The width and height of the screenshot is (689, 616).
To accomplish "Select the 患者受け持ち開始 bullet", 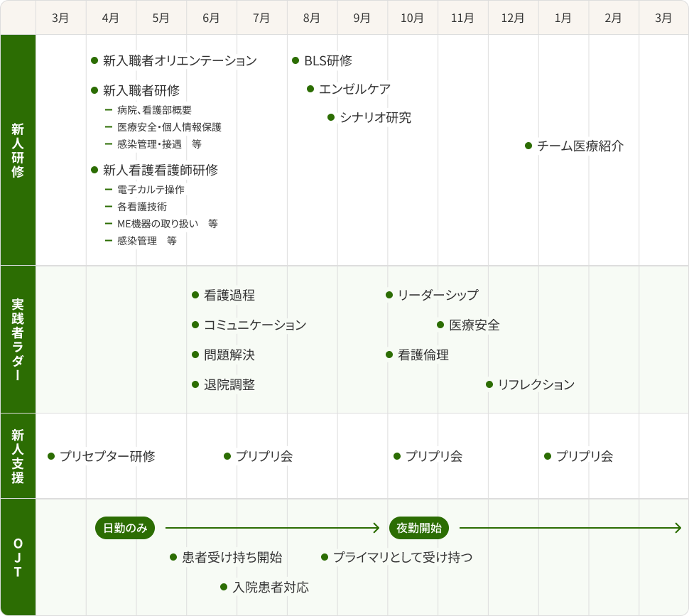I will [x=173, y=558].
